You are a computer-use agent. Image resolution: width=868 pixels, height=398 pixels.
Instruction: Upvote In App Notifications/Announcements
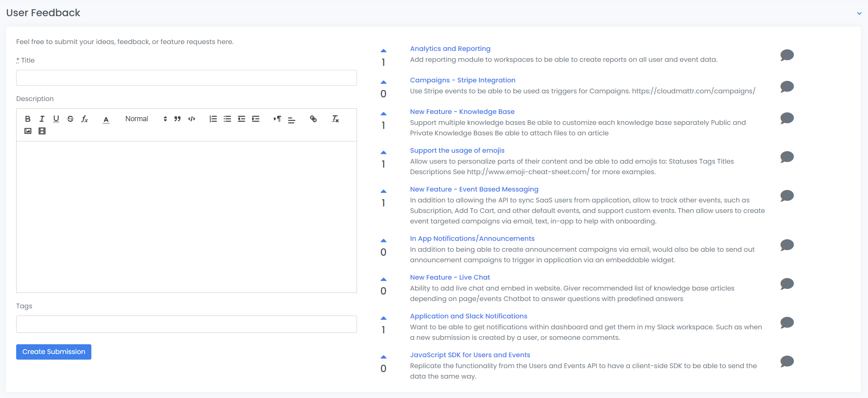[384, 241]
